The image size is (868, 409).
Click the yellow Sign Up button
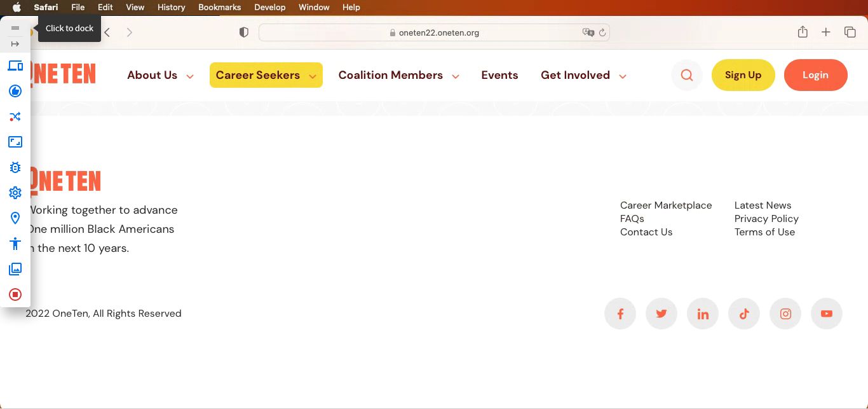[x=743, y=75]
